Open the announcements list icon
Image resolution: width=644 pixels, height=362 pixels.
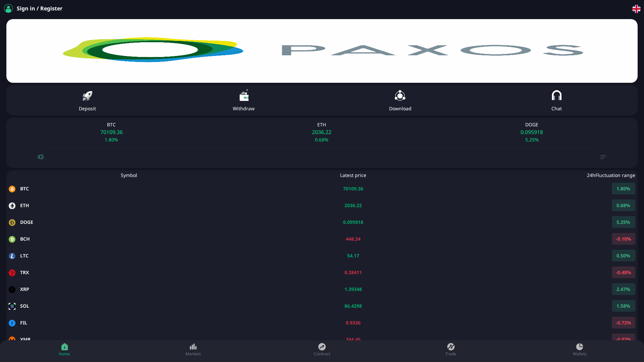(x=602, y=157)
